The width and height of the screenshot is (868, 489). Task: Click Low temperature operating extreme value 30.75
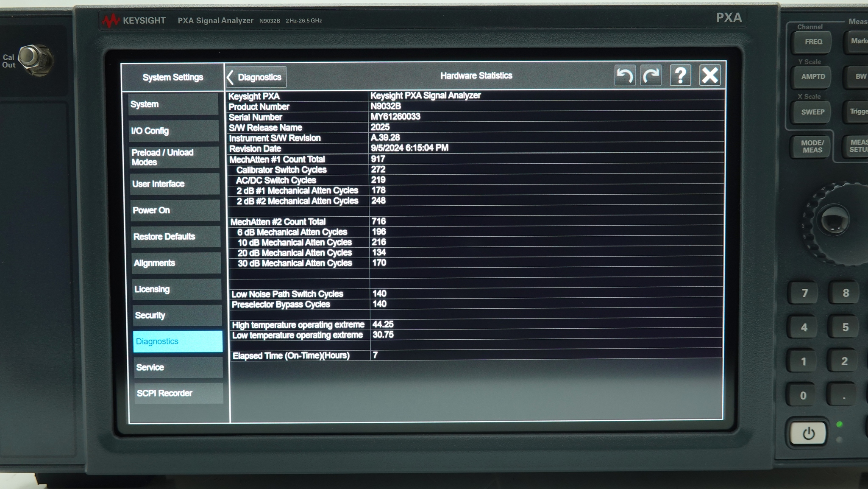click(x=383, y=335)
